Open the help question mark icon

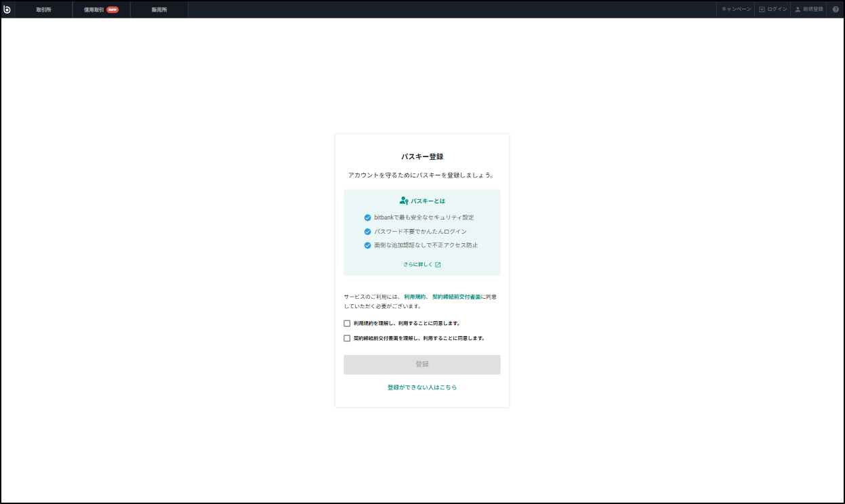[x=836, y=9]
